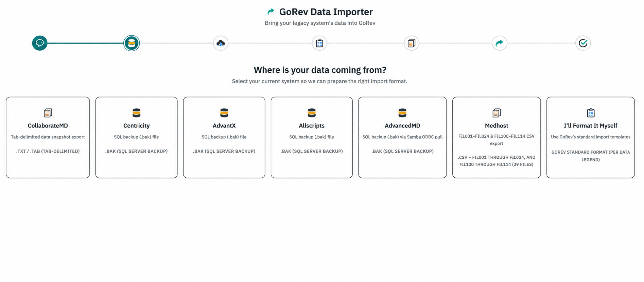Click the database icon on Centricity card
This screenshot has width=644, height=282.
(136, 113)
